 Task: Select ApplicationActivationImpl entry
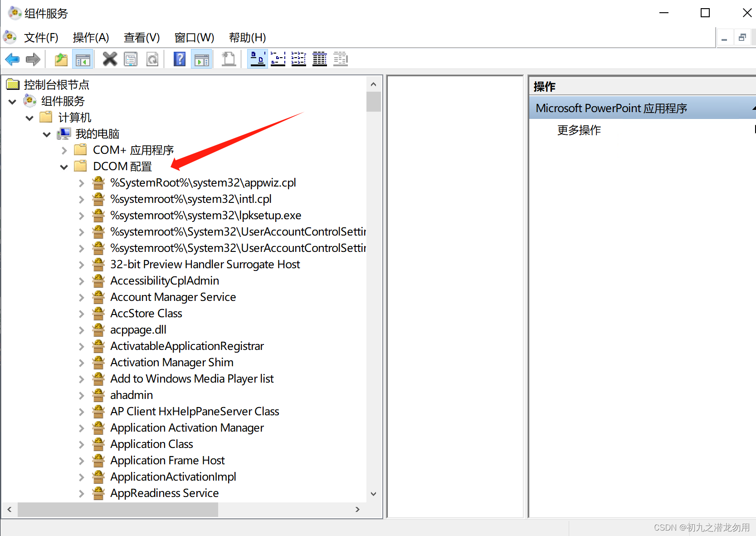click(x=173, y=477)
